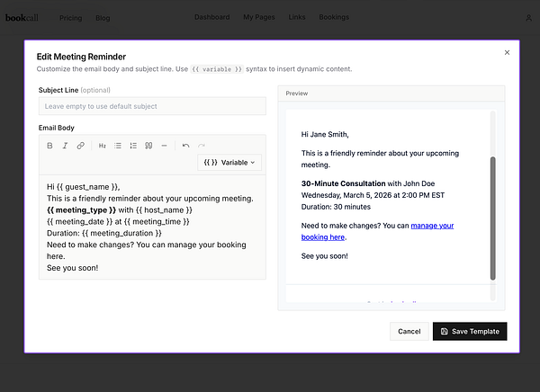Image resolution: width=540 pixels, height=392 pixels.
Task: Create a numbered list
Action: coord(133,146)
